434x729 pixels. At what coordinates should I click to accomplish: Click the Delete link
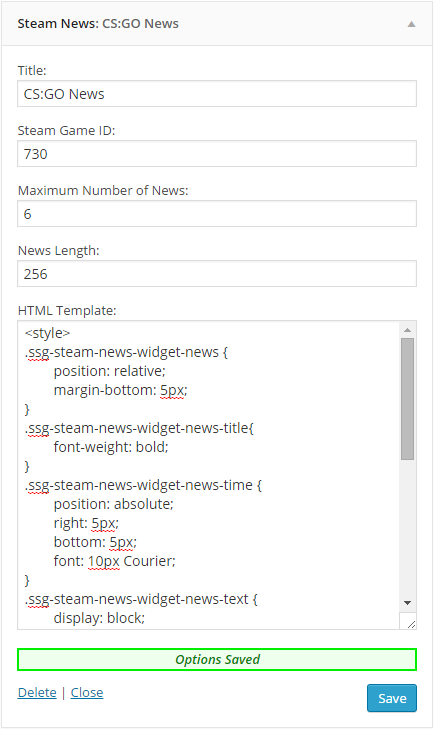click(x=37, y=692)
